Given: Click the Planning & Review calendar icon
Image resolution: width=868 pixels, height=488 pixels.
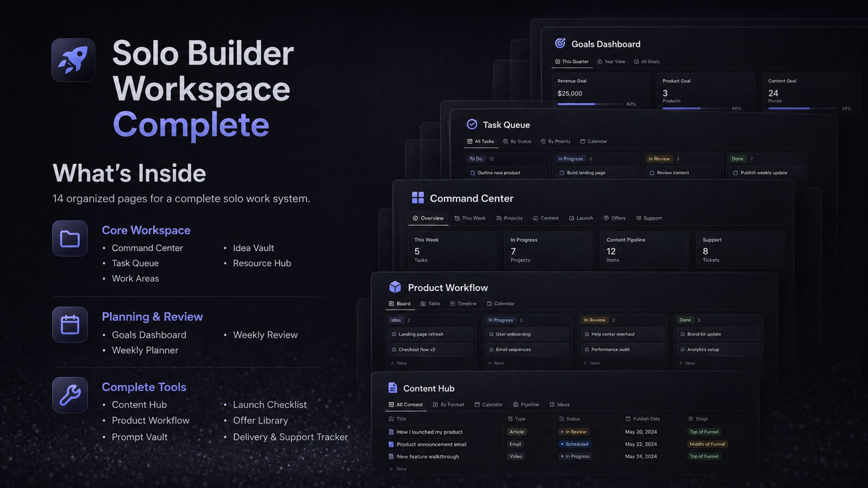Looking at the screenshot, I should click(x=70, y=325).
